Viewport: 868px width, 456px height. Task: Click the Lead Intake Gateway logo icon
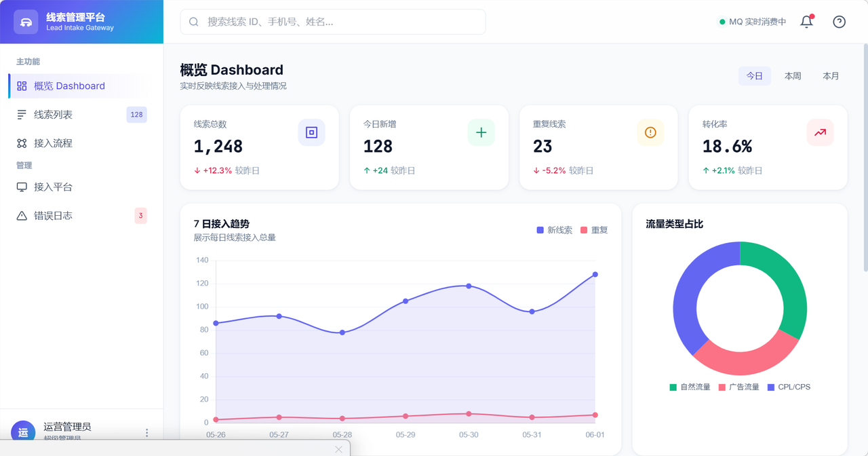coord(26,22)
